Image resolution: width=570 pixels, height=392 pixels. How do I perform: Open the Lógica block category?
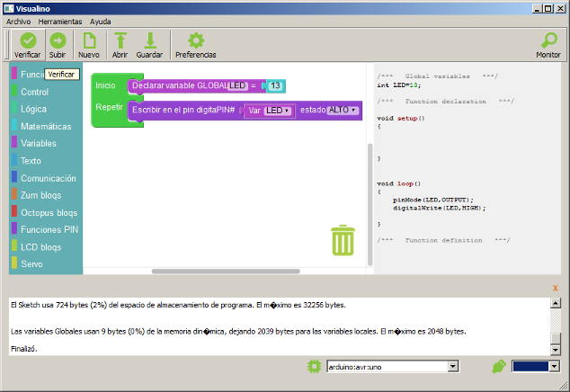tap(33, 109)
